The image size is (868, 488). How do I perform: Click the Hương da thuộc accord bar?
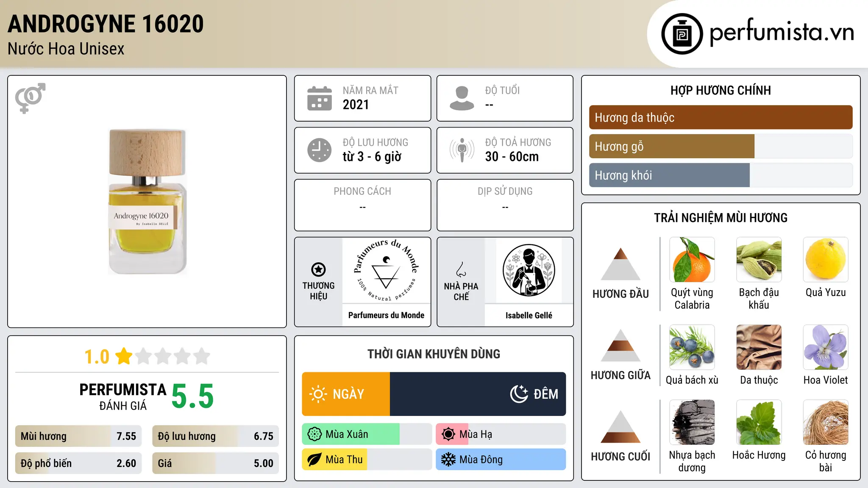click(721, 117)
